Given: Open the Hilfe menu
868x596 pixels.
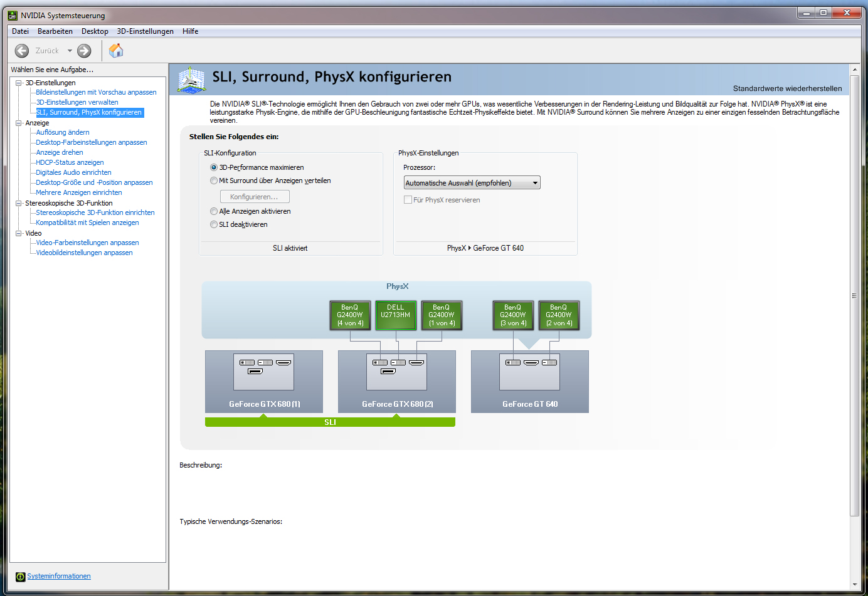Looking at the screenshot, I should (x=191, y=31).
